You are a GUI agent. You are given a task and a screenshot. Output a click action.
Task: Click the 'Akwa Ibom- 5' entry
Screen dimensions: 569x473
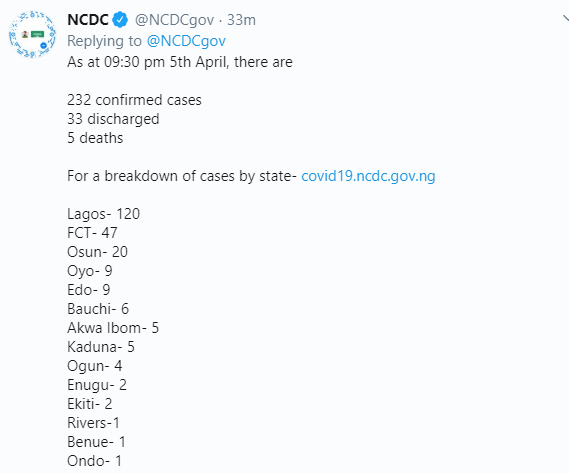point(113,328)
